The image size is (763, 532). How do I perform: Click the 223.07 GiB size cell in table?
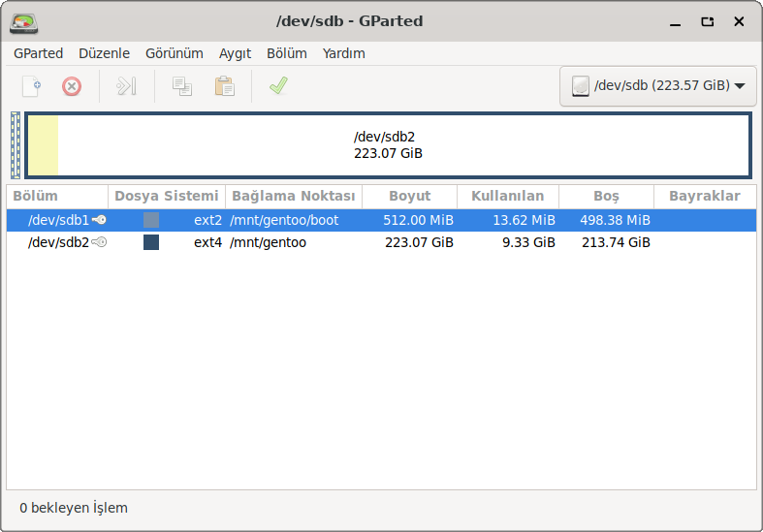420,242
